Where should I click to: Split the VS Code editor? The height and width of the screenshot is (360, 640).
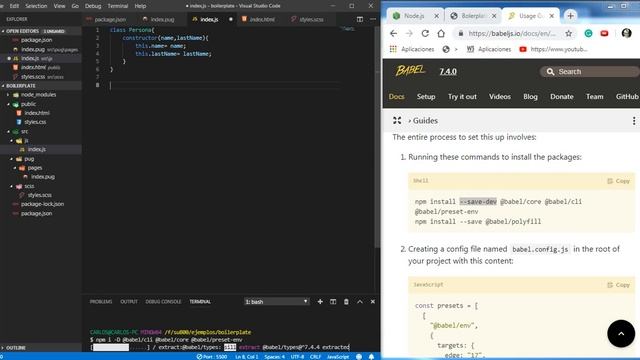coord(360,19)
